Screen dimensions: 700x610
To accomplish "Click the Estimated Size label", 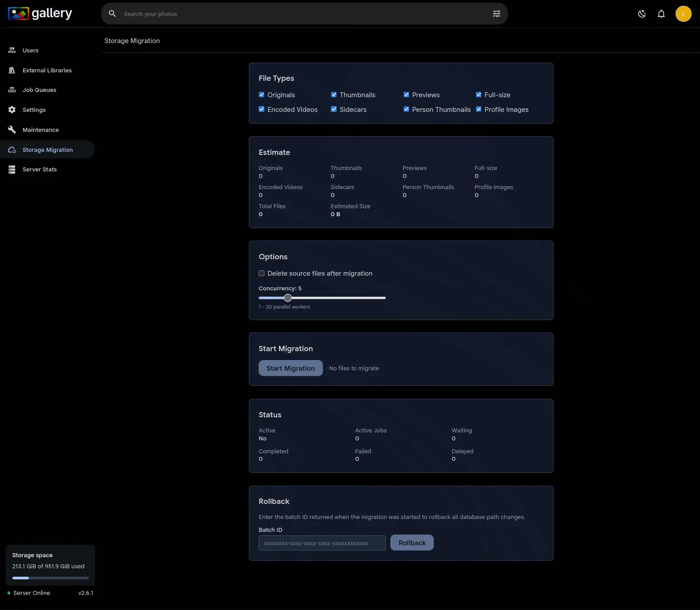I will click(350, 206).
